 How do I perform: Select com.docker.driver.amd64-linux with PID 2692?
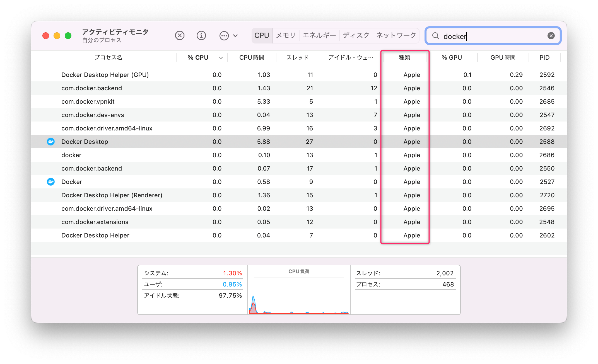(x=299, y=128)
